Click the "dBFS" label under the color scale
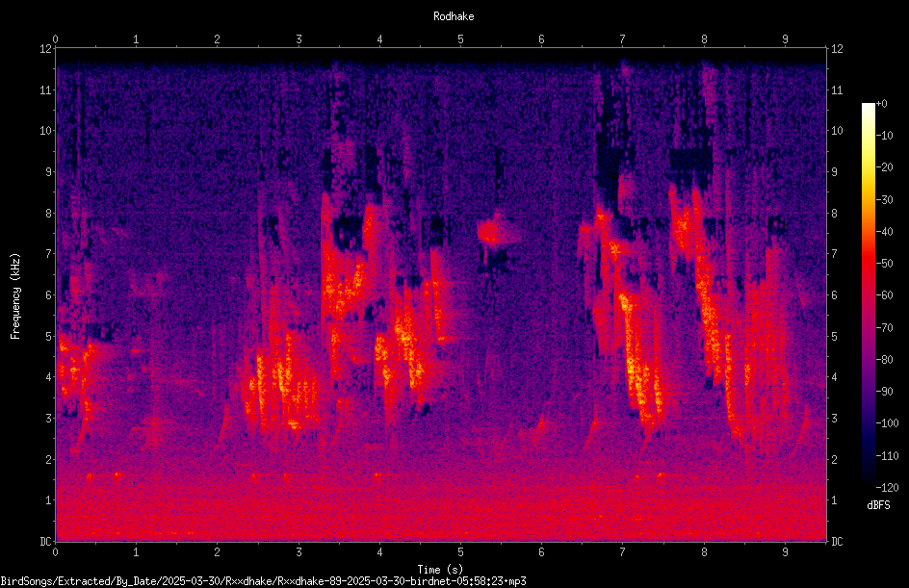 pos(878,505)
